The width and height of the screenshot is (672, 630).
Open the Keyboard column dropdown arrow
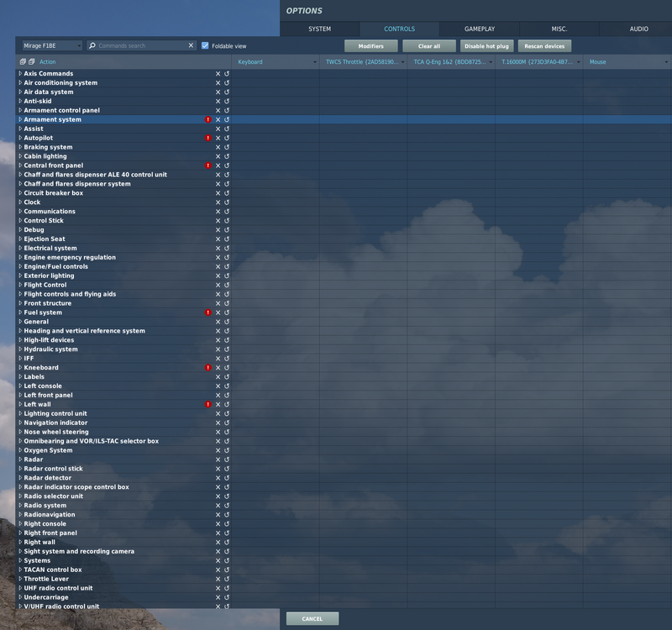pyautogui.click(x=314, y=62)
